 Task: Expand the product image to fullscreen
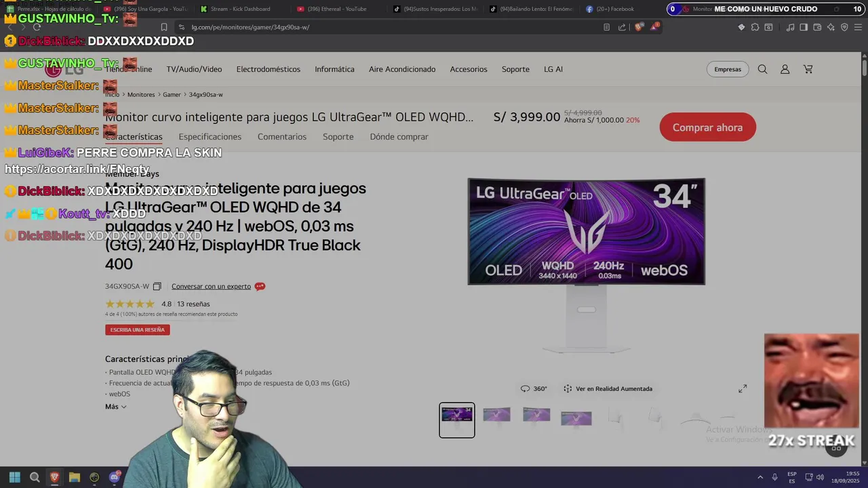click(743, 388)
